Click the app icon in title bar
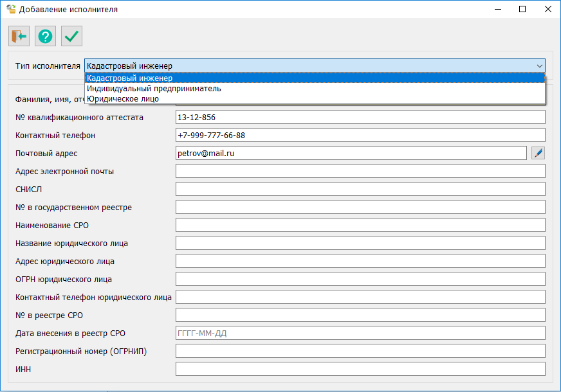 coord(10,10)
